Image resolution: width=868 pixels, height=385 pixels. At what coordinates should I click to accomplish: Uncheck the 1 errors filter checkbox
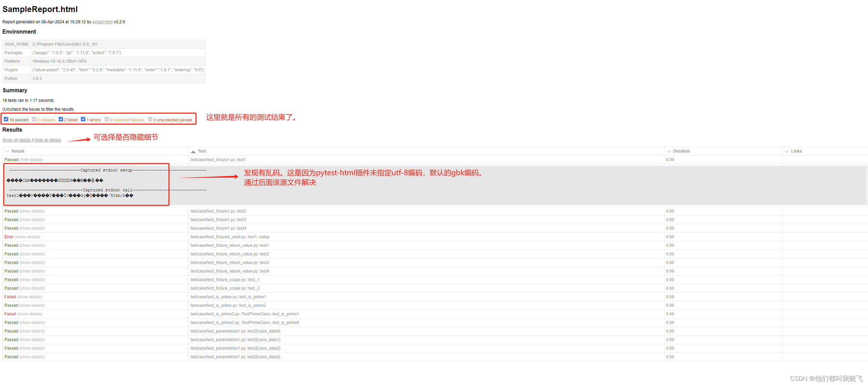click(x=83, y=119)
